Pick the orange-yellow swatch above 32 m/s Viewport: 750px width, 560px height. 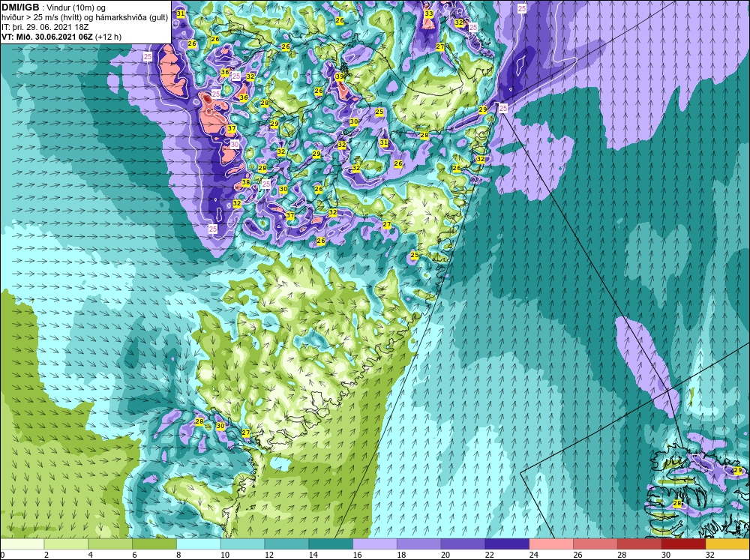727,544
